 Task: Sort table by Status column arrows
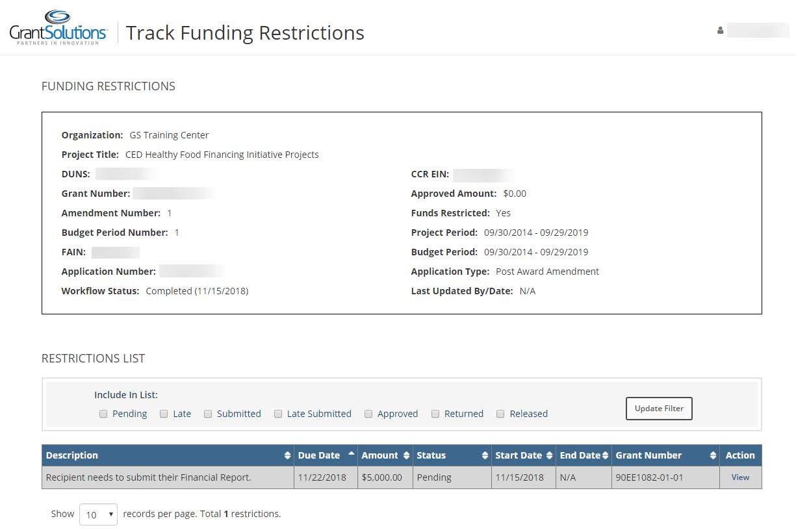coord(485,456)
